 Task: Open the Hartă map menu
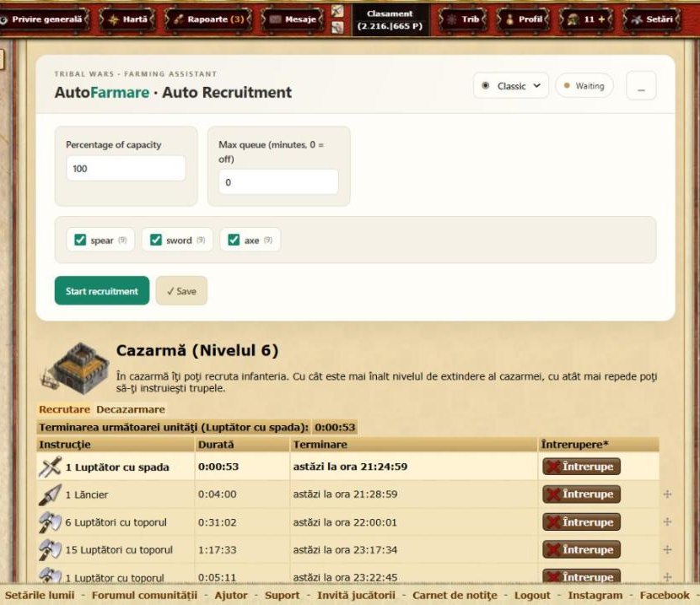[x=128, y=19]
